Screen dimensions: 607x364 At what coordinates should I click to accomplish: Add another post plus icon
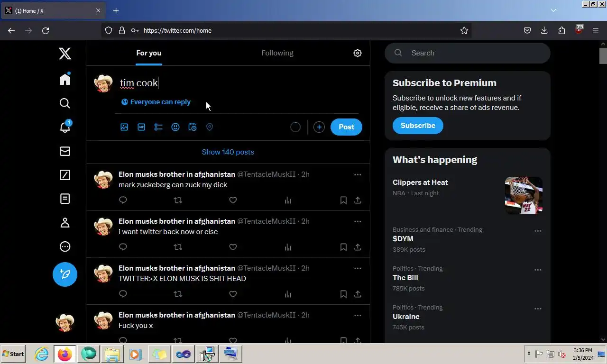pyautogui.click(x=319, y=127)
